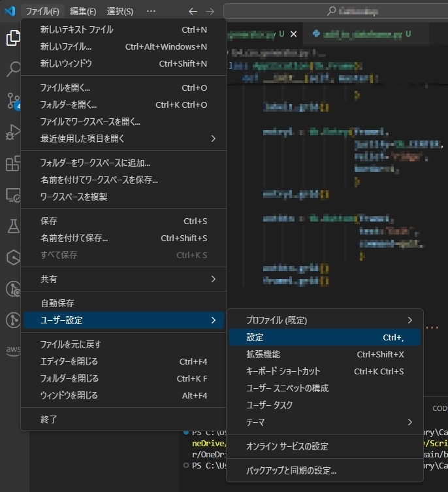The image size is (448, 492).
Task: Open the Remote Explorer icon
Action: [x=12, y=195]
